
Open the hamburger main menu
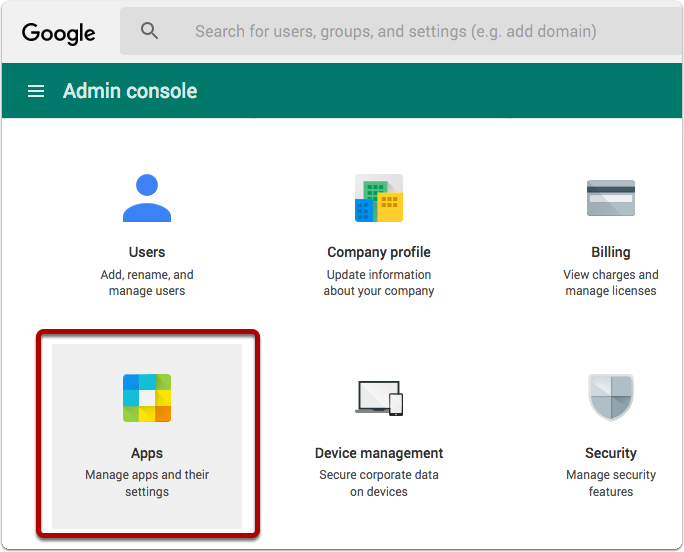[x=36, y=91]
